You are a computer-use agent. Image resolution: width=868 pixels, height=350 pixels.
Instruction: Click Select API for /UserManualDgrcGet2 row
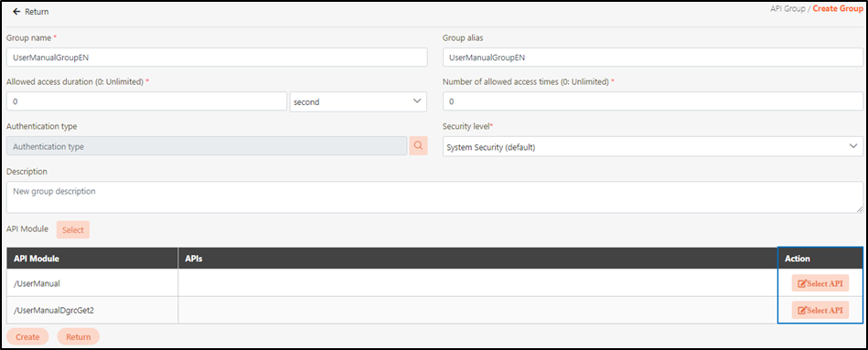[x=820, y=310]
